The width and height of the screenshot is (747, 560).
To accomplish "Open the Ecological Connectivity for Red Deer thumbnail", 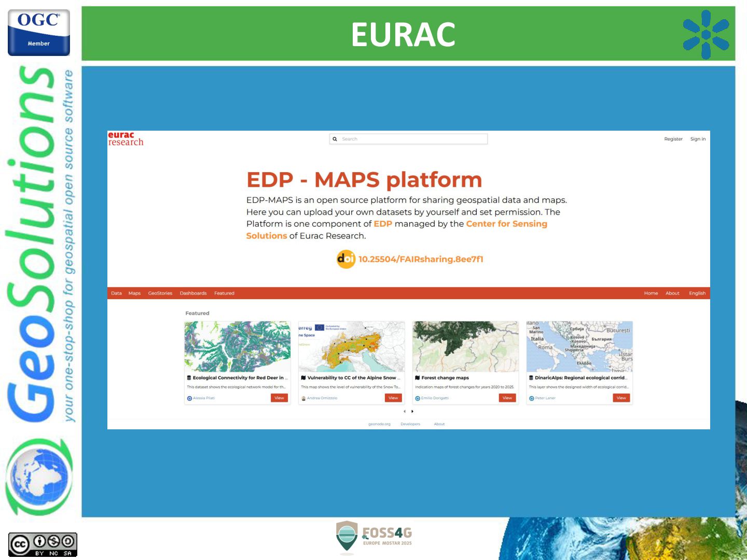I will 237,346.
